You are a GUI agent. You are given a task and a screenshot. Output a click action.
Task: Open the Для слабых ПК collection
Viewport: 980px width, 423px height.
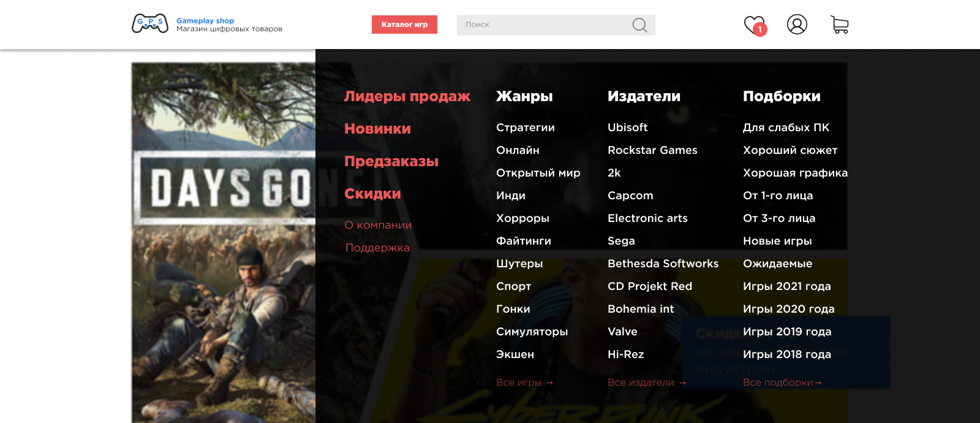tap(786, 128)
